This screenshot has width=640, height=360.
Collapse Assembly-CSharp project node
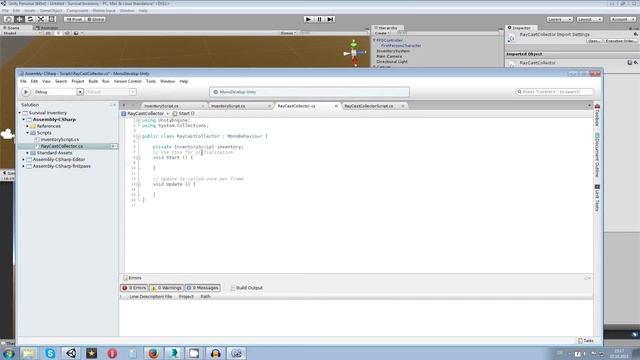24,120
